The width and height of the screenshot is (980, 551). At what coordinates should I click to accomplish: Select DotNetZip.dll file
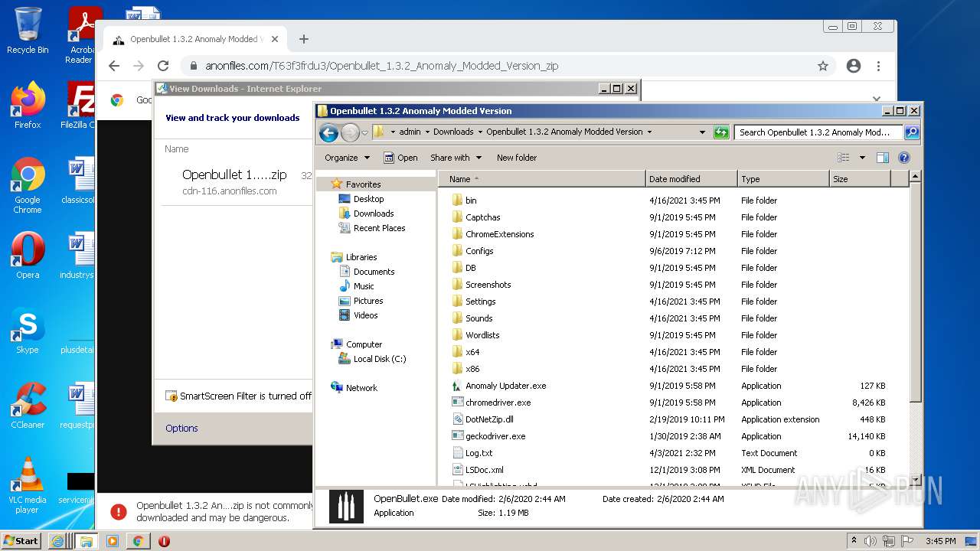(489, 419)
